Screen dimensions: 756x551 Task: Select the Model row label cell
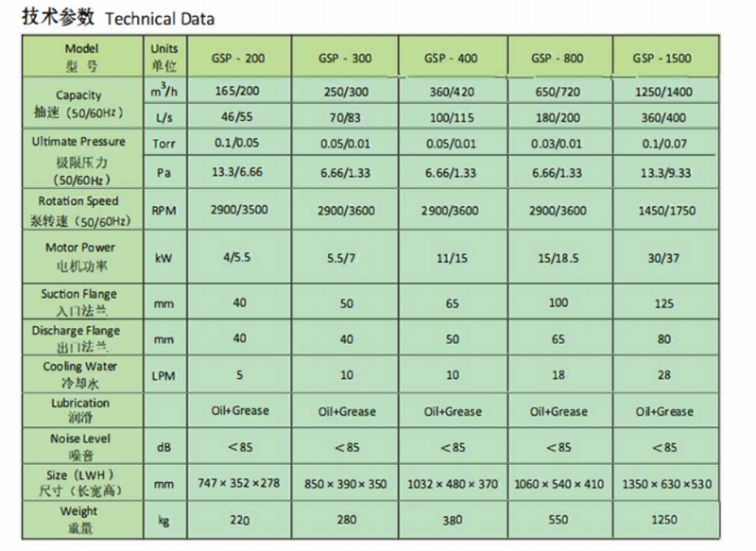[82, 57]
